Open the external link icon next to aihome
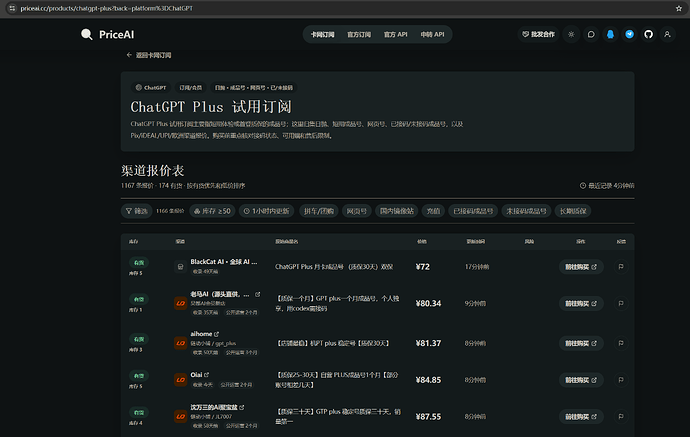Screen dimensions: 690x437 point(217,334)
